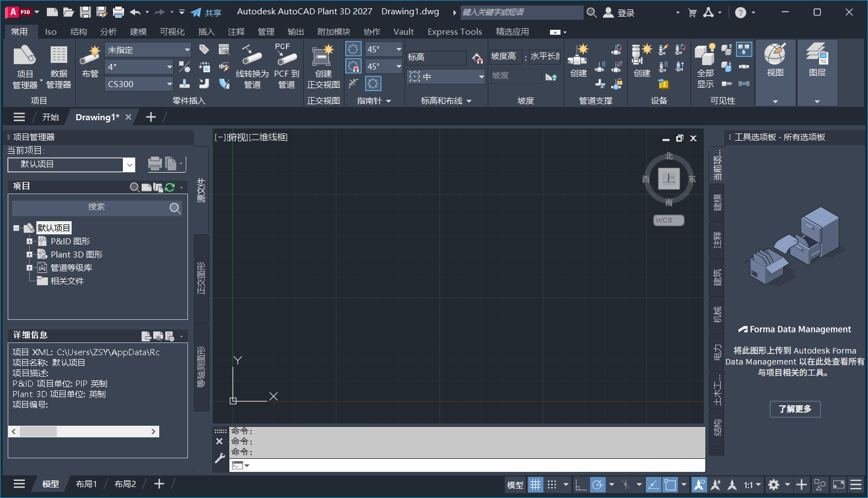
Task: Click the elbow fitting insert icon
Action: (204, 84)
